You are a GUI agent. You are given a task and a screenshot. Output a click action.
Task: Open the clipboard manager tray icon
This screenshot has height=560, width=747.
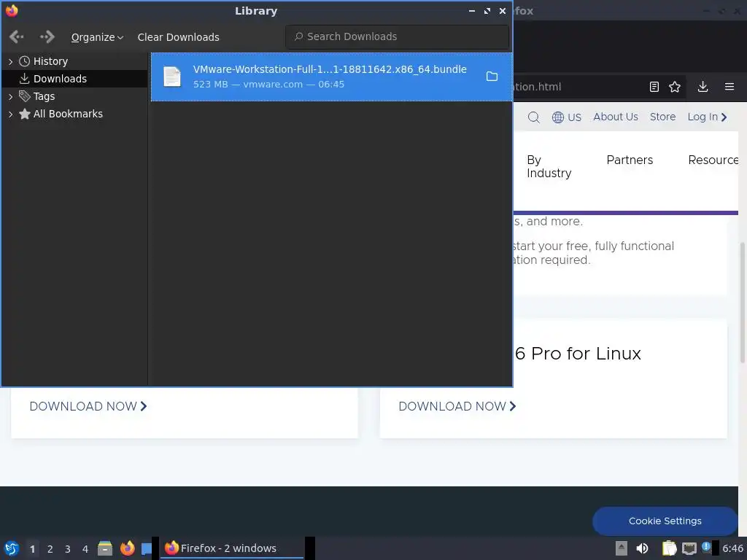point(669,548)
